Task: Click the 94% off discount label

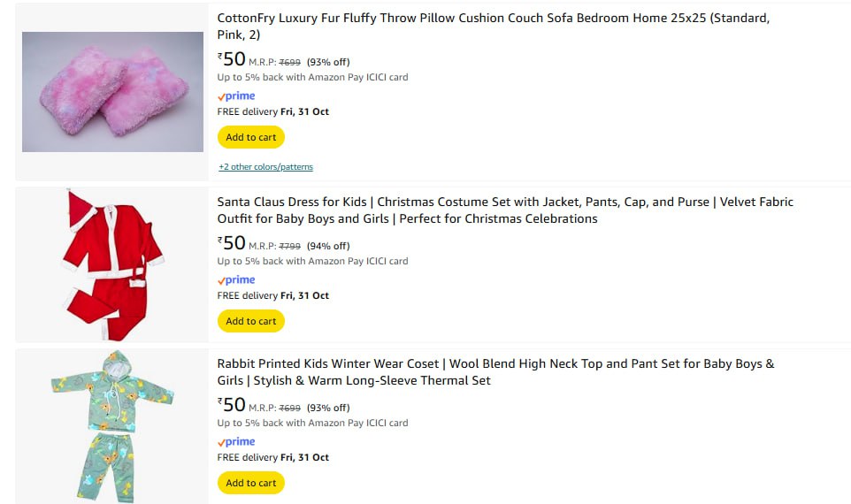Action: click(x=328, y=246)
